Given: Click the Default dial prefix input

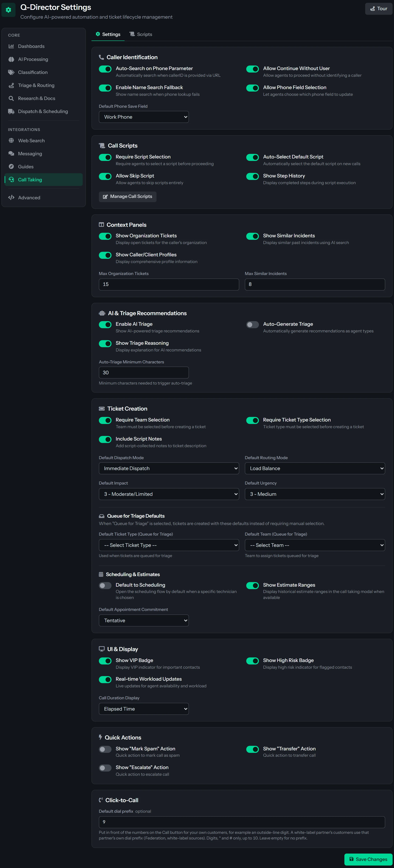Looking at the screenshot, I should [x=242, y=822].
